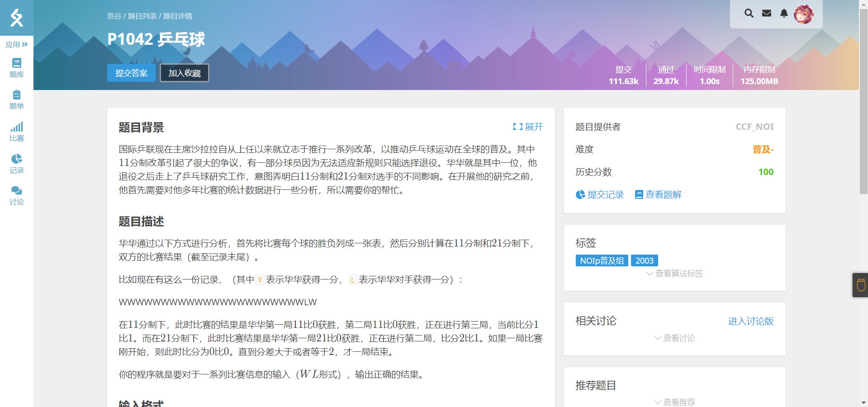Image resolution: width=868 pixels, height=407 pixels.
Task: Click the Luogu logo at top left
Action: (16, 18)
